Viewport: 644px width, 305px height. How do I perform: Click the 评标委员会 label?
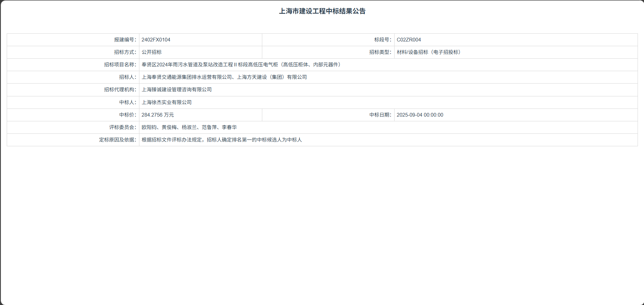123,127
